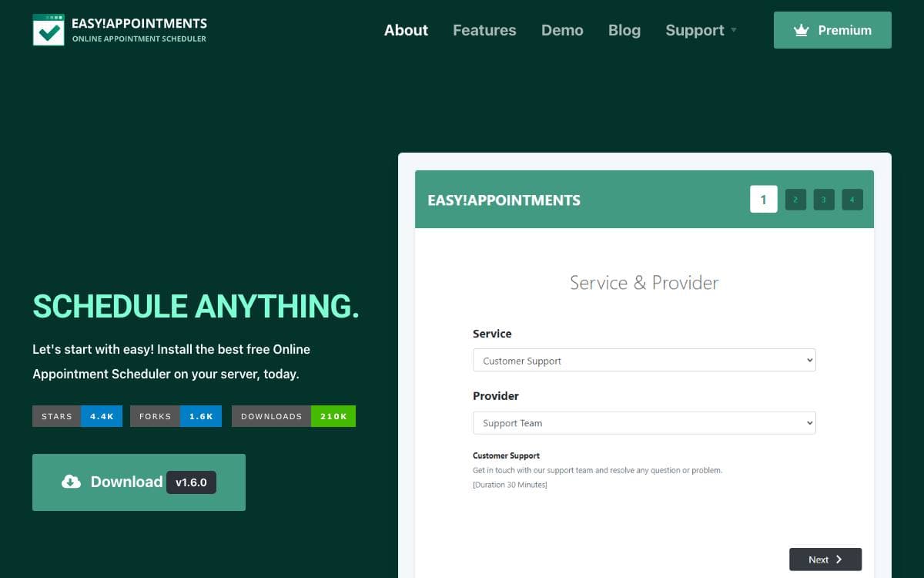Click the crown icon in Premium button
This screenshot has width=924, height=578.
pyautogui.click(x=802, y=30)
